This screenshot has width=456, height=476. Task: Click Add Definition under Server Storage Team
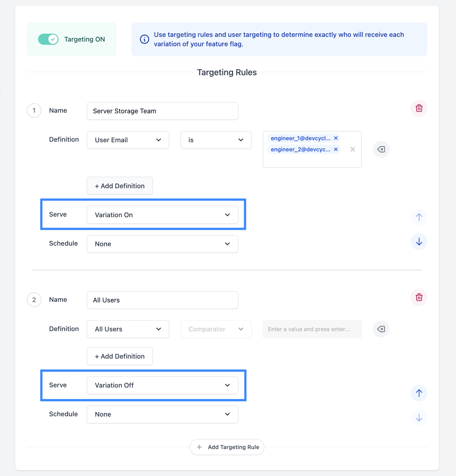(120, 186)
